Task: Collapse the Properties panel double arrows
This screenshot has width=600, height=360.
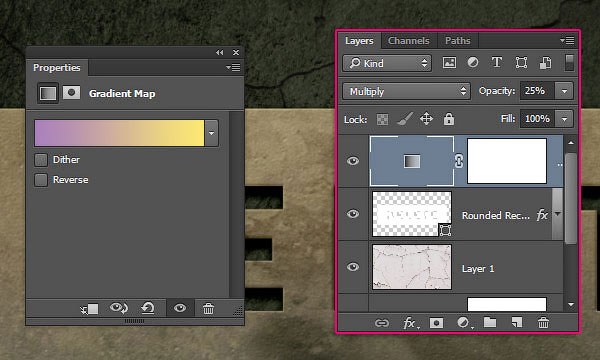Action: [x=220, y=52]
